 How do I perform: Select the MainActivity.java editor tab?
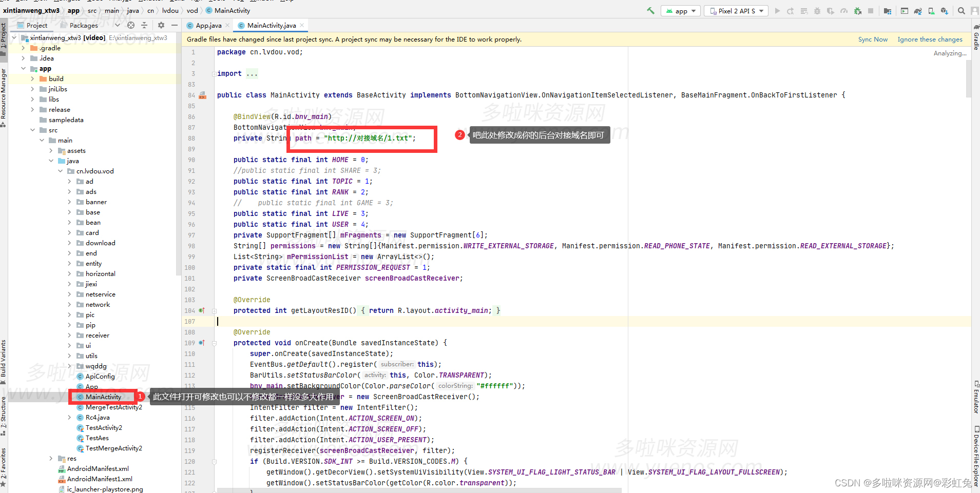[x=271, y=25]
